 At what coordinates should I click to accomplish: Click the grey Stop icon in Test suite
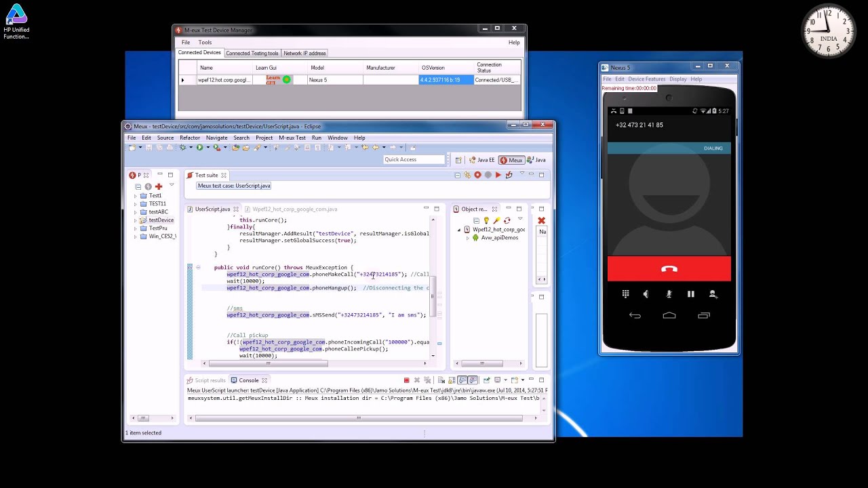(488, 175)
